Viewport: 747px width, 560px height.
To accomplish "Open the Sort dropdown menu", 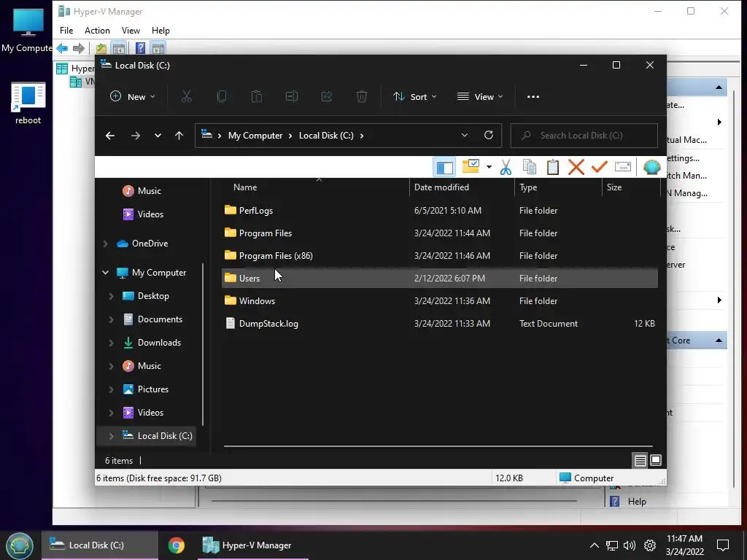I will (414, 97).
